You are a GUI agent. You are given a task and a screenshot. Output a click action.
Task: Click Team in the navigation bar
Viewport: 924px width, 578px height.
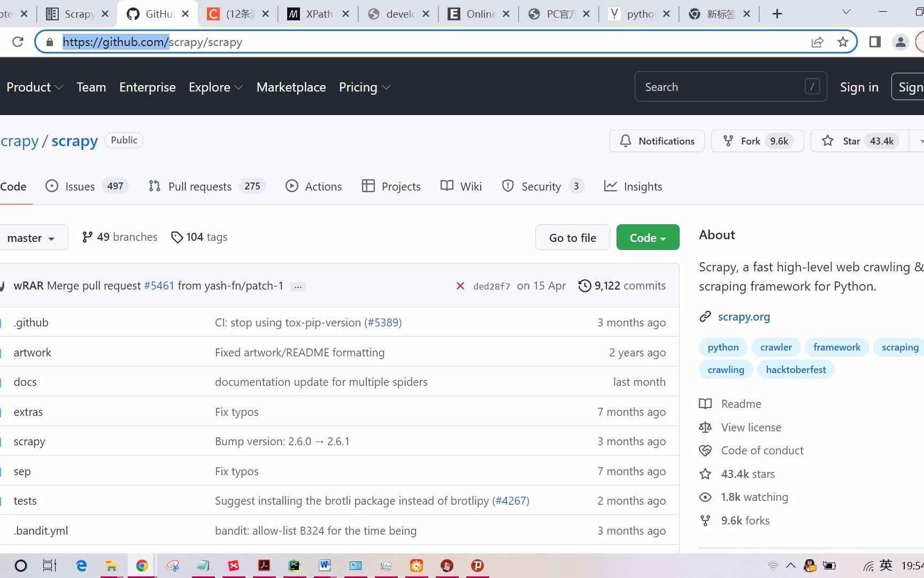[x=91, y=87]
